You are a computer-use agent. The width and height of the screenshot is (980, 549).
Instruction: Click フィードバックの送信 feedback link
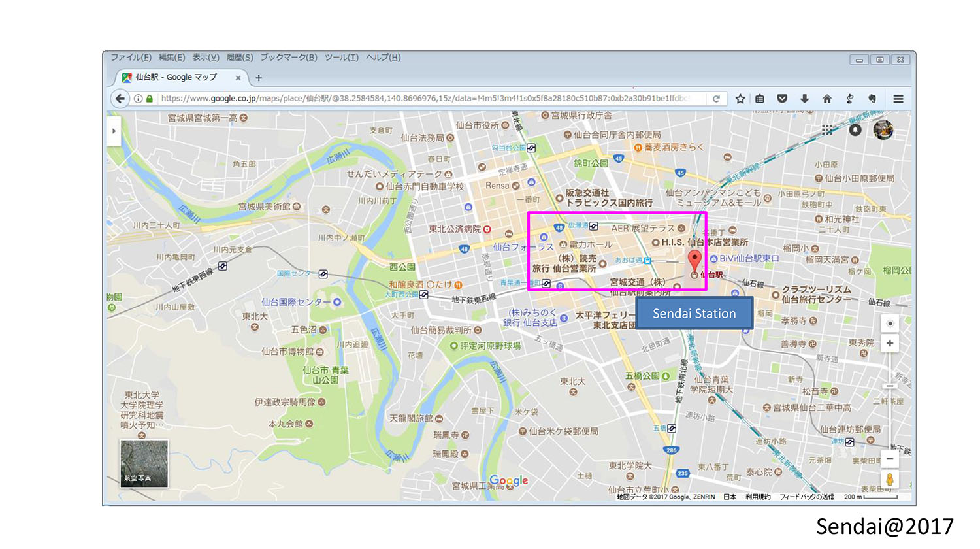807,497
